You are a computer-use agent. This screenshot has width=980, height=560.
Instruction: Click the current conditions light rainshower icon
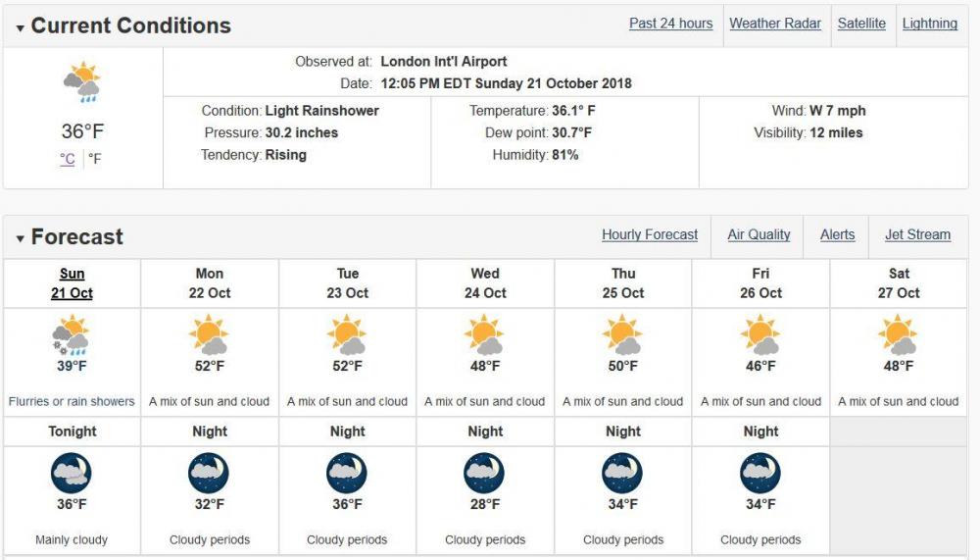point(82,84)
